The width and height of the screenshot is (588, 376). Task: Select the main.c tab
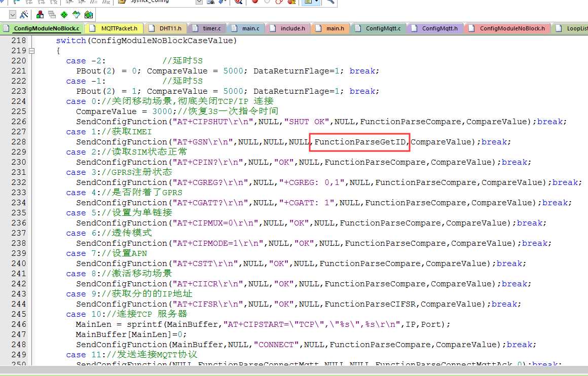[246, 28]
